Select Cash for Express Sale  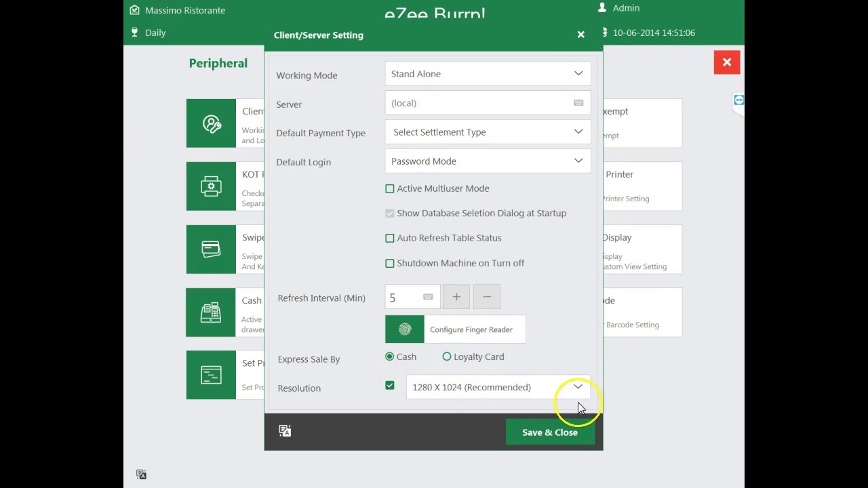[389, 357]
